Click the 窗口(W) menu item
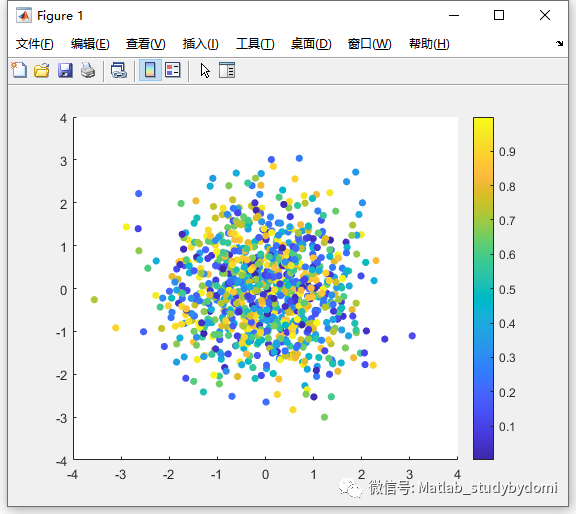Viewport: 576px width, 514px height. pos(370,44)
